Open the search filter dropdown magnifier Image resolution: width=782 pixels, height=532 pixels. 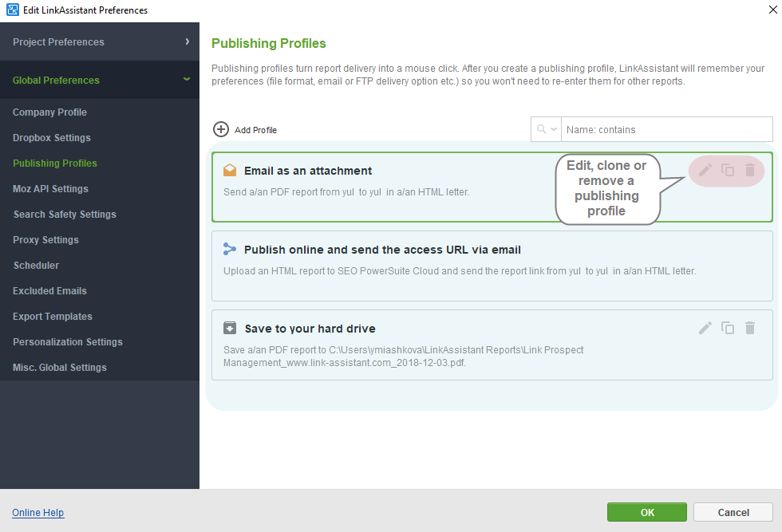click(547, 129)
